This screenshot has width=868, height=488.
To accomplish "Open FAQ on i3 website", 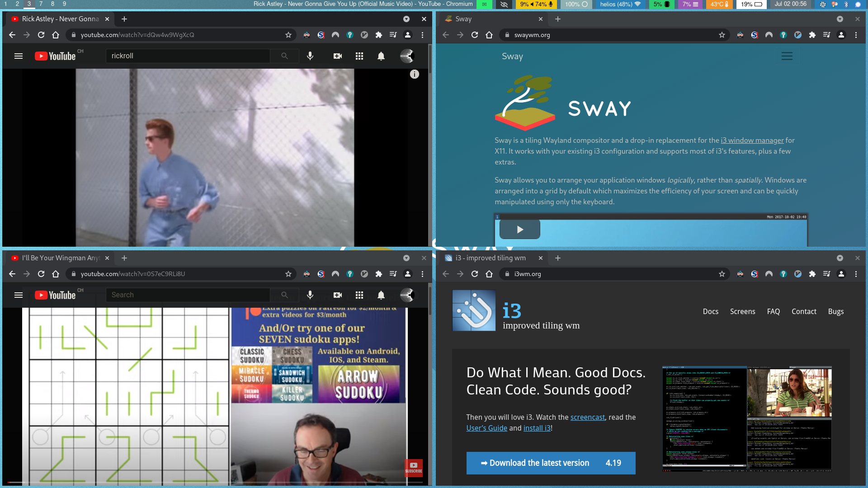I will tap(774, 311).
